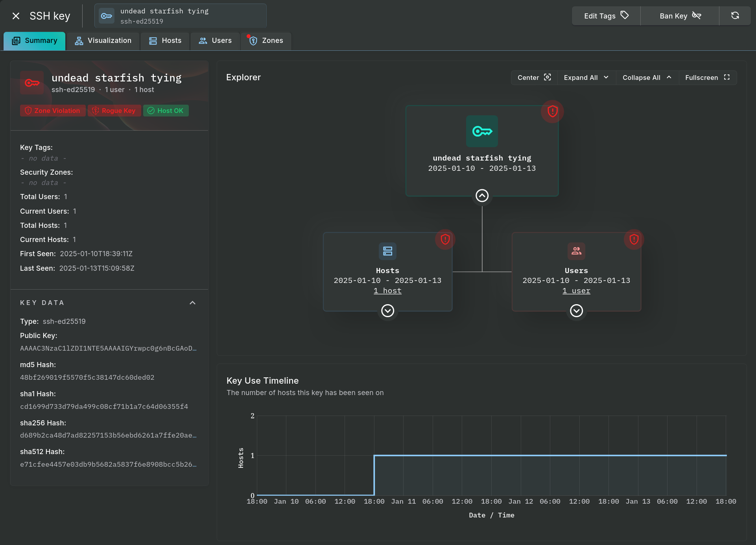Image resolution: width=756 pixels, height=545 pixels.
Task: Click the Zone Violation badge
Action: click(53, 111)
